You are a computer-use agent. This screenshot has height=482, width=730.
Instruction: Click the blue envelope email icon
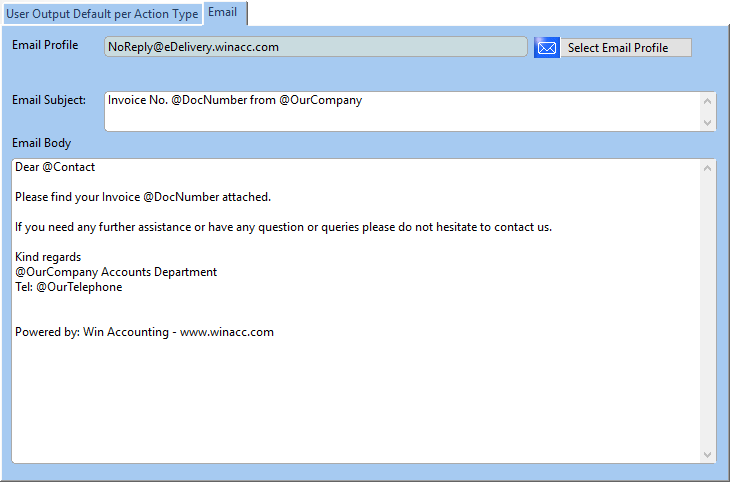point(547,48)
